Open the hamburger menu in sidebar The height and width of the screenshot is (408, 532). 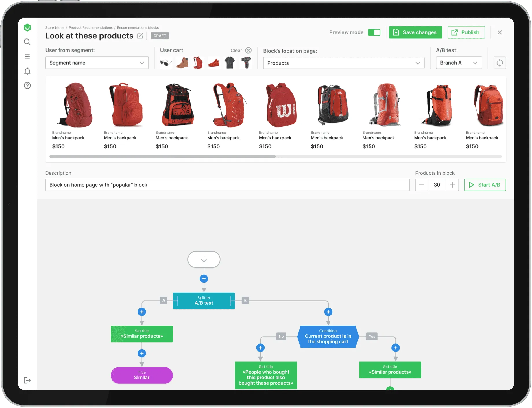(x=27, y=56)
